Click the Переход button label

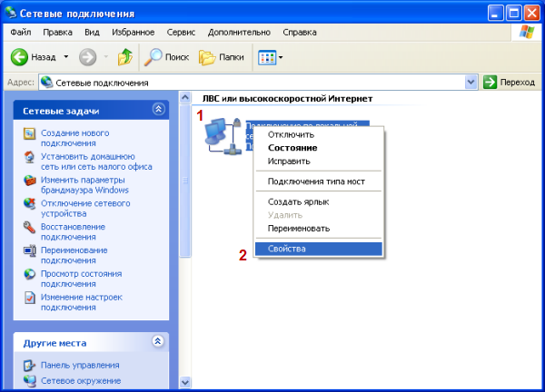click(x=517, y=83)
